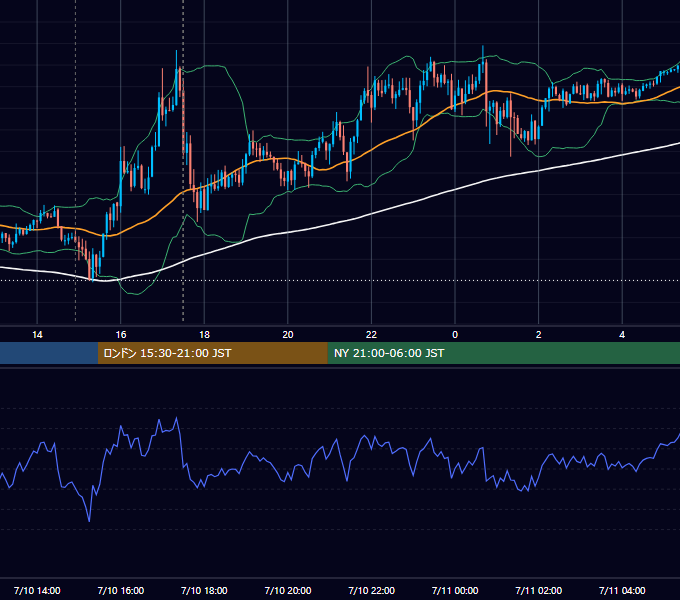680x600 pixels.
Task: Click the 20 hour label on price chart axis
Action: [x=288, y=335]
